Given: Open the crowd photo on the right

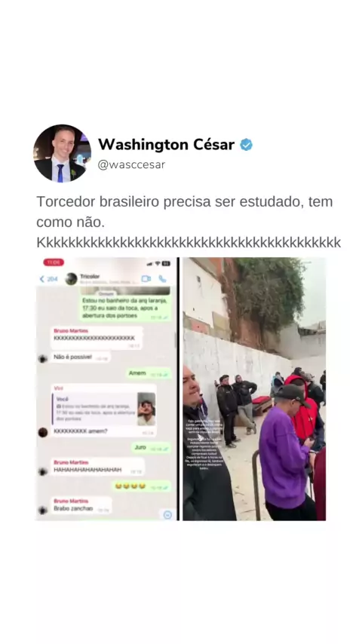Looking at the screenshot, I should [x=254, y=389].
